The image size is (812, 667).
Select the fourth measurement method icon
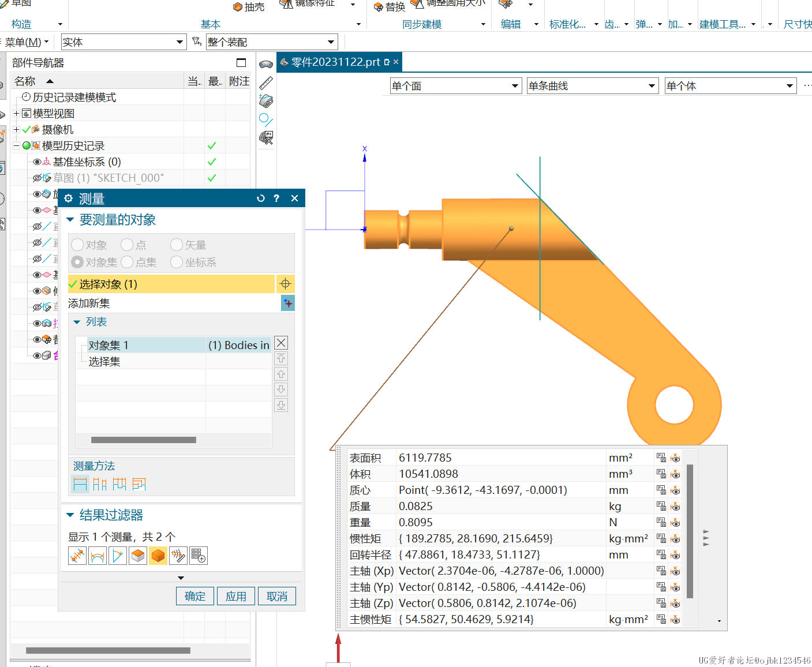(139, 484)
